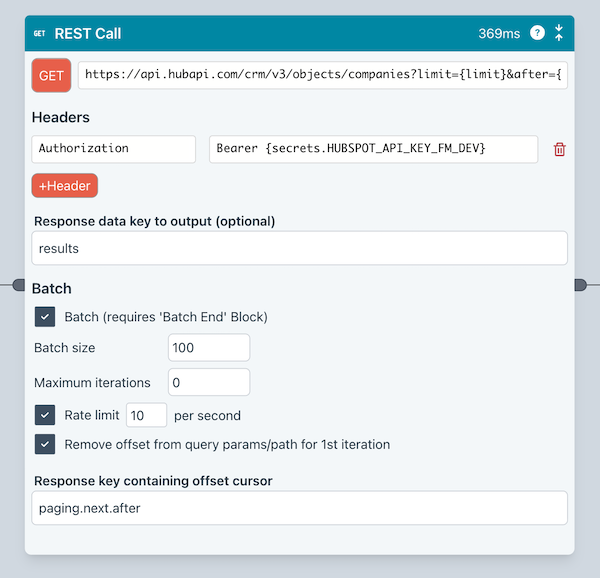Collapse the REST Call block
600x578 pixels.
[559, 33]
